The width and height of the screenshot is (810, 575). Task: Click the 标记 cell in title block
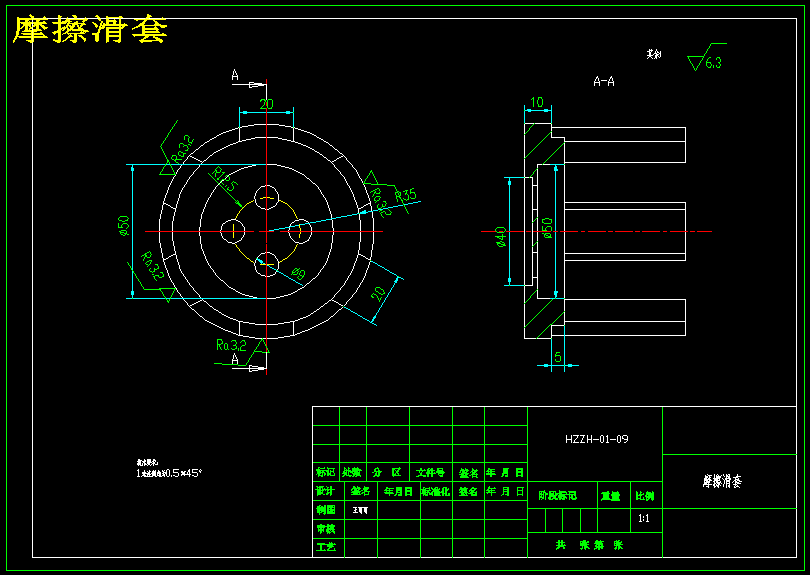pos(325,472)
